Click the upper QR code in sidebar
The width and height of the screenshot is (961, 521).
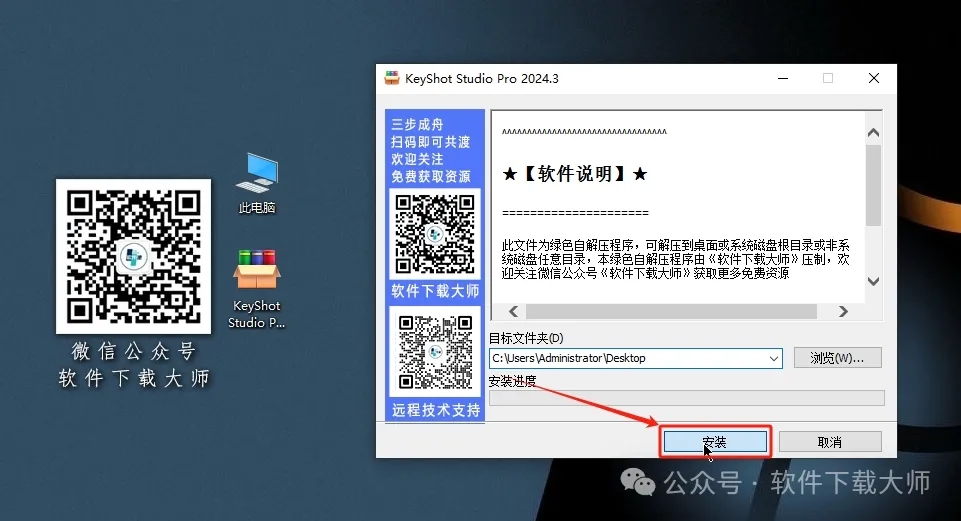coord(435,234)
